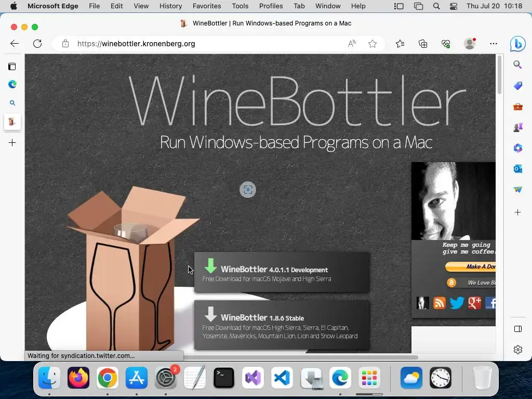Screen dimensions: 532x399
Task: Open the Window menu
Action: [x=328, y=6]
